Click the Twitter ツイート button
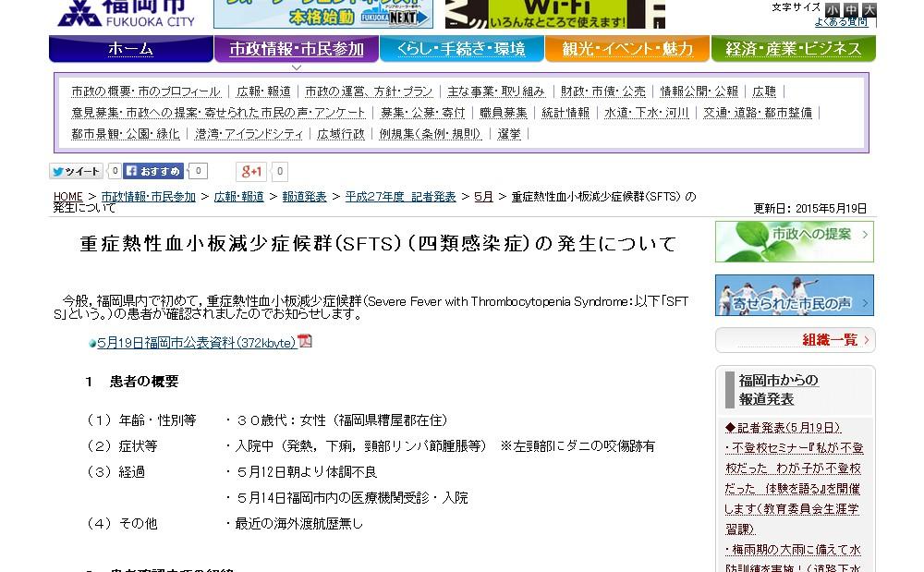This screenshot has height=572, width=924. (x=76, y=171)
